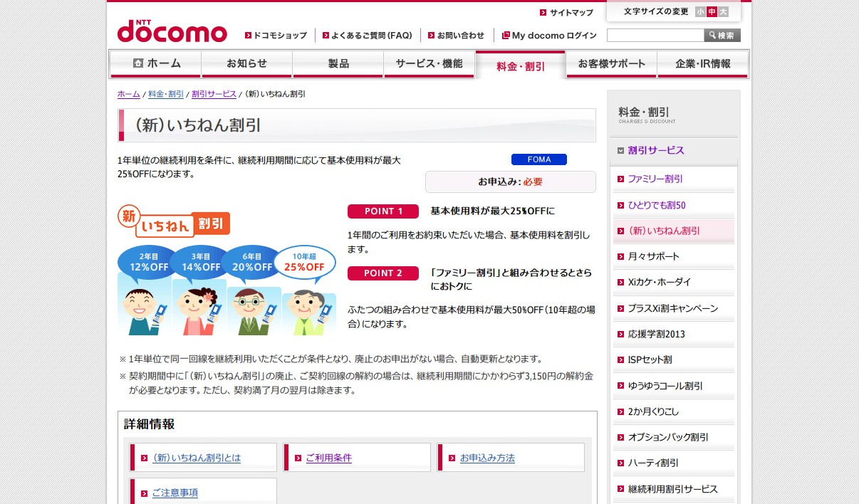The image size is (859, 504).
Task: Set text size to medium (中)
Action: [x=712, y=11]
